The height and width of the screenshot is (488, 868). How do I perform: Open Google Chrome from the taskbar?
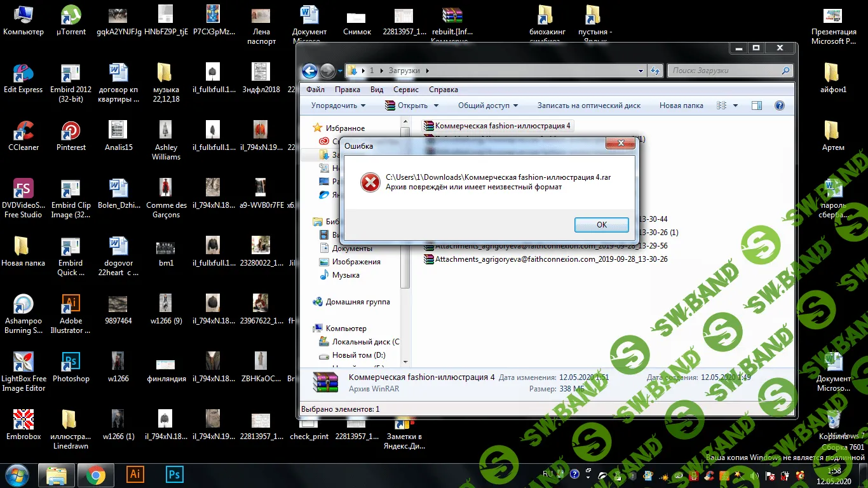coord(96,475)
